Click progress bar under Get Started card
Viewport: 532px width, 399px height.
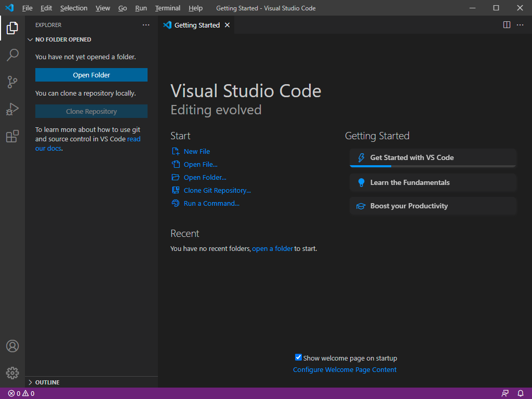pyautogui.click(x=433, y=166)
